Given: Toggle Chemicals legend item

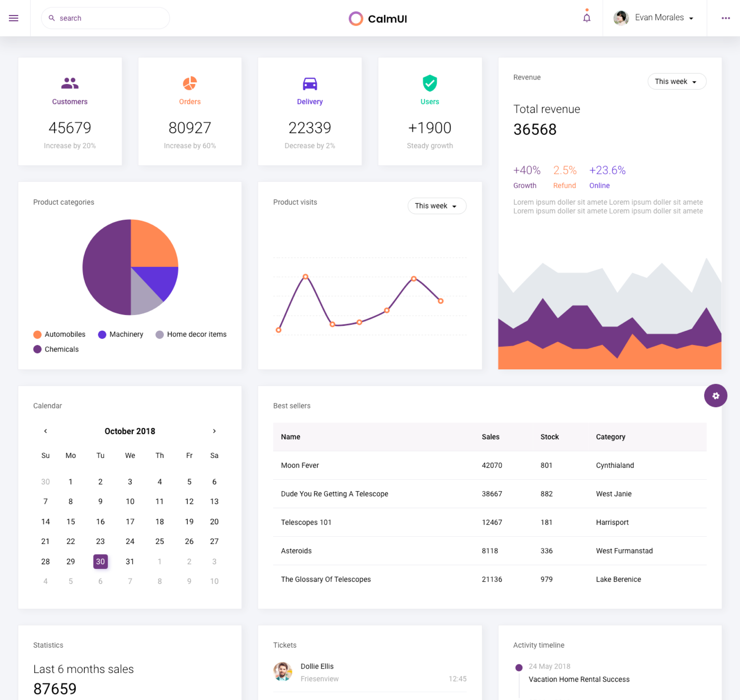Looking at the screenshot, I should 56,349.
